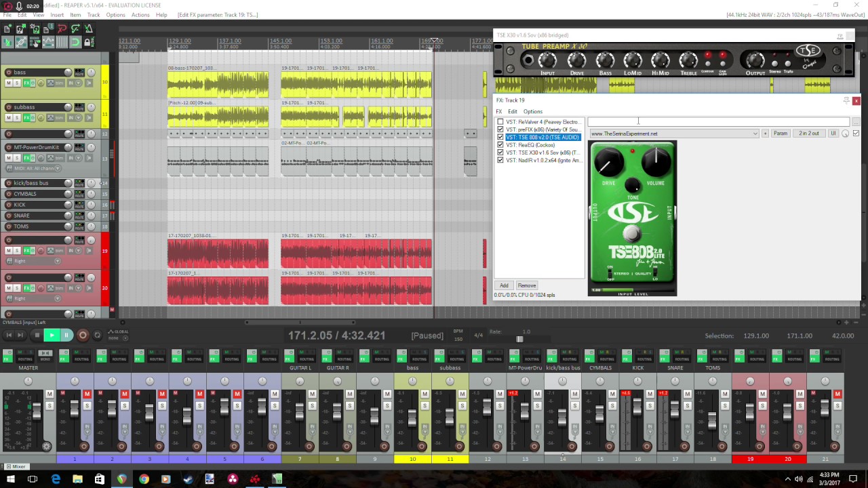
Task: Bypass TSE 808 v2.0 via its checkbox
Action: pyautogui.click(x=500, y=137)
